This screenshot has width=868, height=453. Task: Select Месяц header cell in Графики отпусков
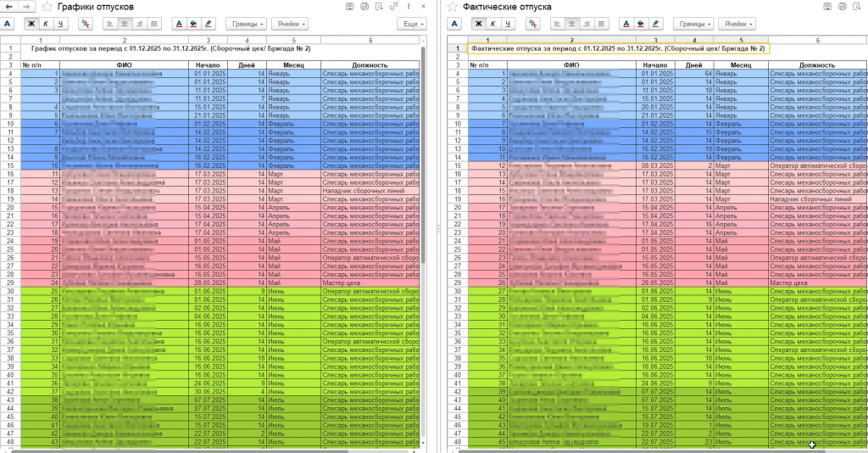tap(293, 65)
